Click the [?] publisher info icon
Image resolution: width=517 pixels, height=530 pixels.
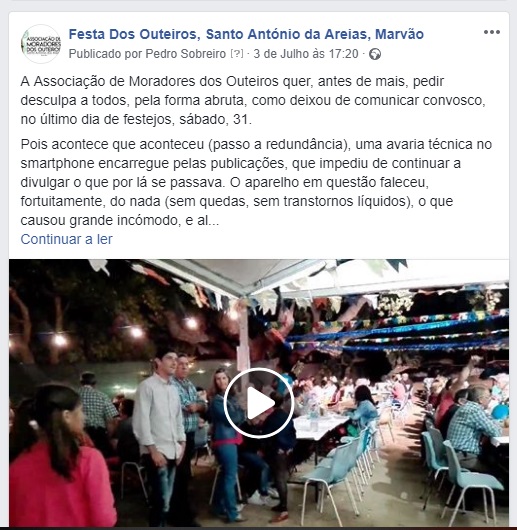coord(237,54)
